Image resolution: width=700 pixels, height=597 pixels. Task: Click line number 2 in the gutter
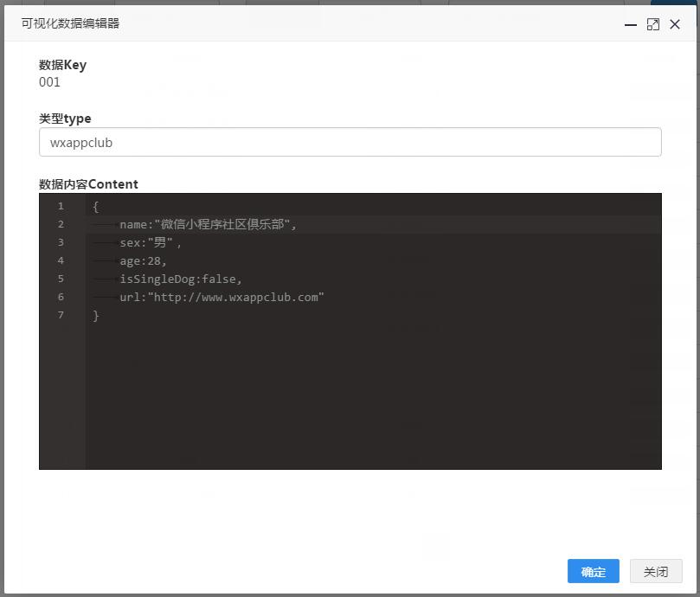click(61, 224)
